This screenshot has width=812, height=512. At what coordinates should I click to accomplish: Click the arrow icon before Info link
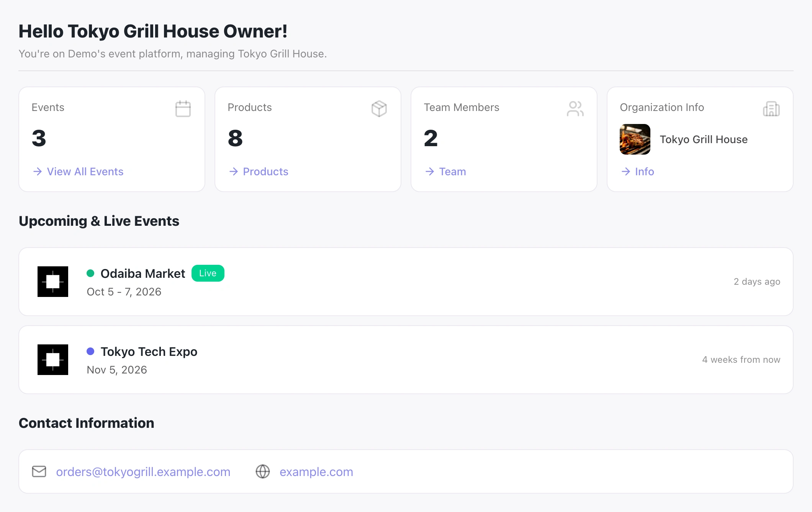coord(626,171)
